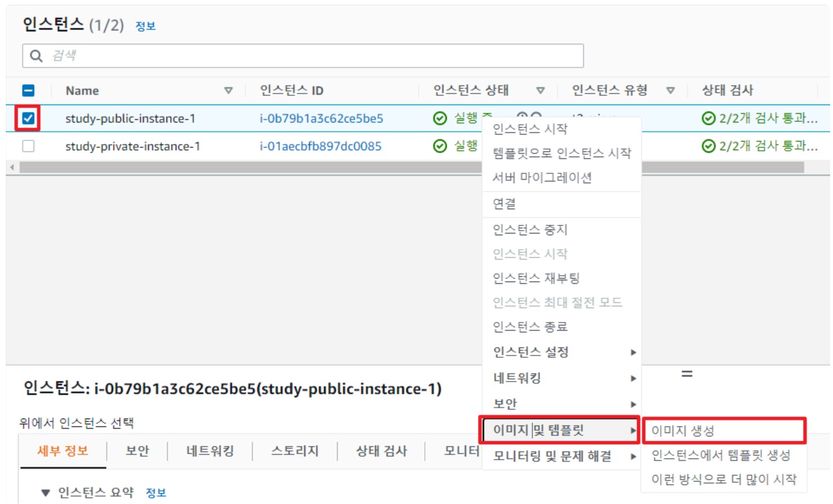Image resolution: width=833 pixels, height=504 pixels.
Task: Click 정보 link beside 인스턴스 요약
Action: point(156,493)
